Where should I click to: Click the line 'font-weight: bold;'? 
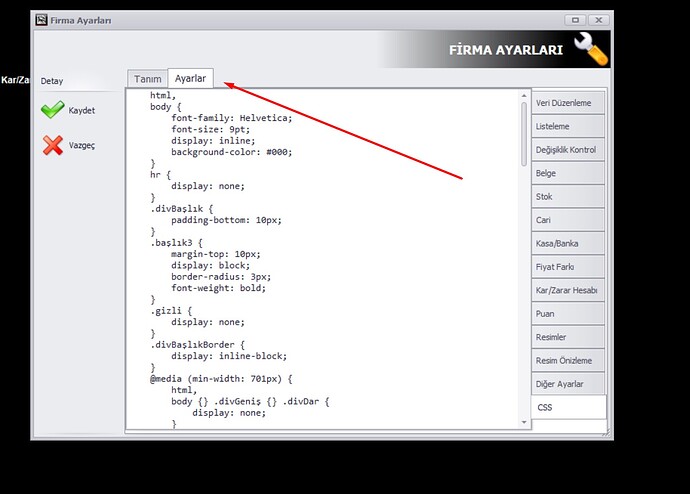[218, 288]
